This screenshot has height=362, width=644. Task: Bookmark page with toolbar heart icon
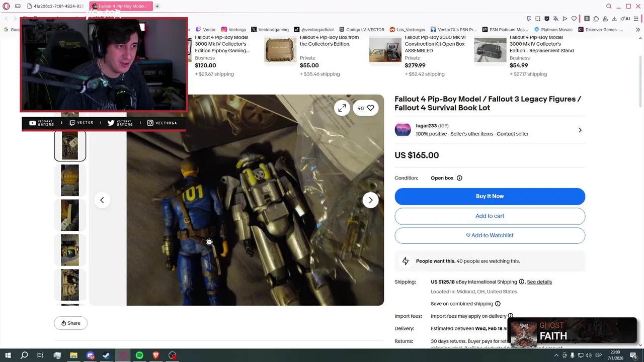pyautogui.click(x=574, y=19)
